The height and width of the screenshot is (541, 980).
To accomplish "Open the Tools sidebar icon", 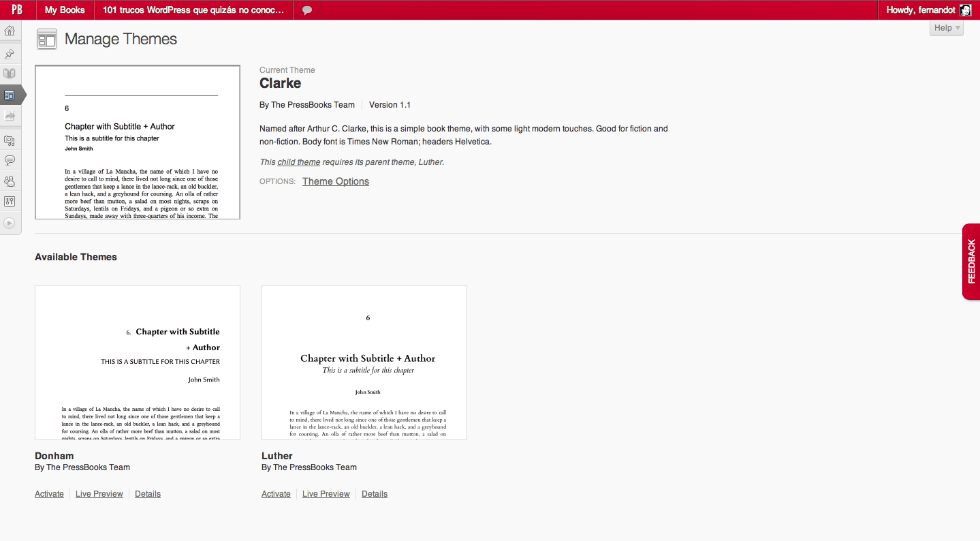I will 10,202.
